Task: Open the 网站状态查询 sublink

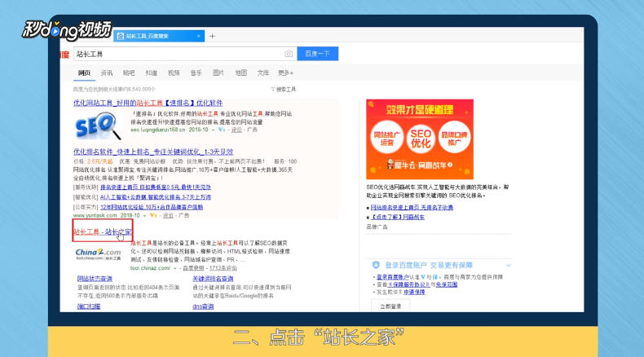Action: [95, 279]
